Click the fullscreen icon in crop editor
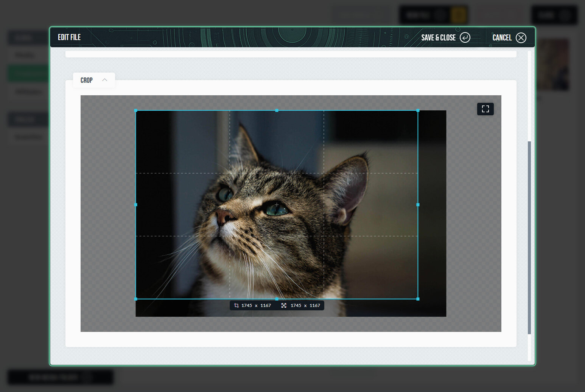Viewport: 585px width, 392px height. pos(485,109)
